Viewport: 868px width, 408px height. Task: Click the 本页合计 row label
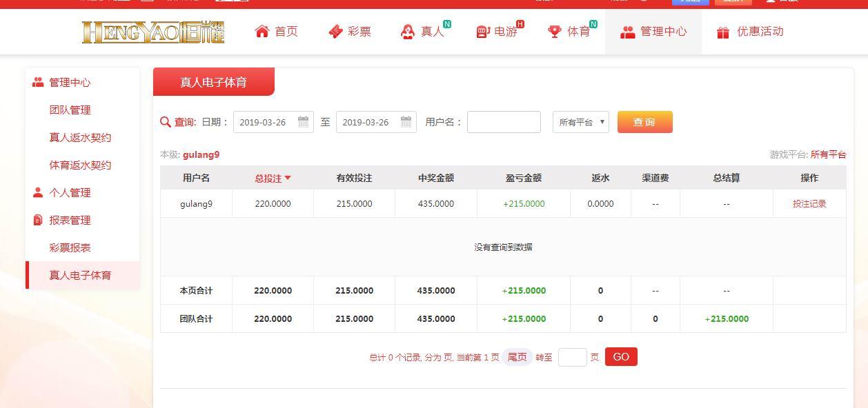[196, 291]
